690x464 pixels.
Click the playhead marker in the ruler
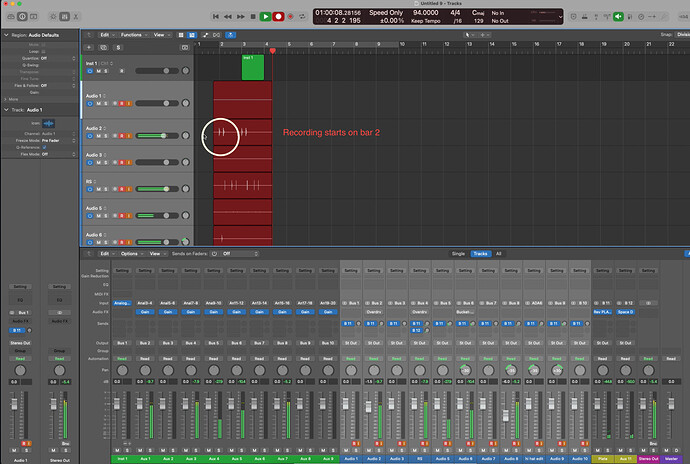[273, 51]
